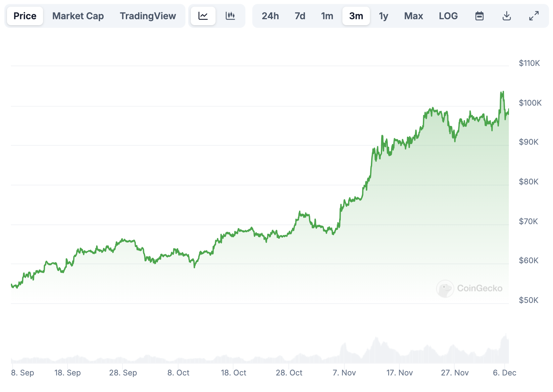Select the Price tab
This screenshot has width=553, height=392.
click(25, 16)
